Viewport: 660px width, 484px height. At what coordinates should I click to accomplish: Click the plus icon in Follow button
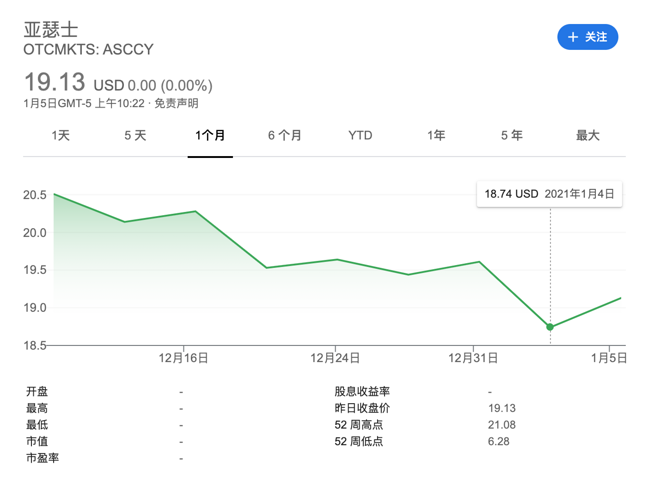[x=573, y=37]
